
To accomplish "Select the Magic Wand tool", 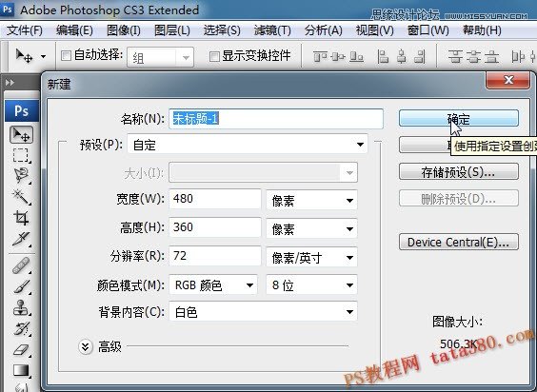I will coord(21,197).
